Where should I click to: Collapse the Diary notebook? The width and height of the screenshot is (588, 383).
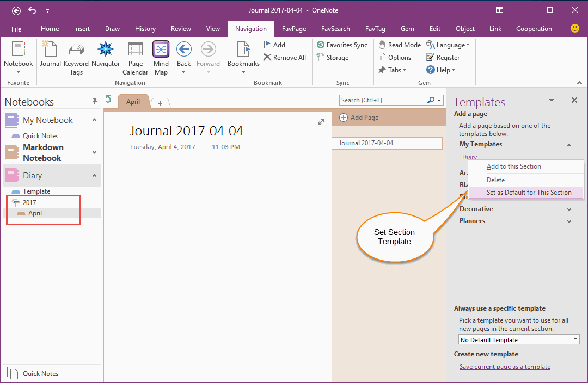pyautogui.click(x=95, y=175)
